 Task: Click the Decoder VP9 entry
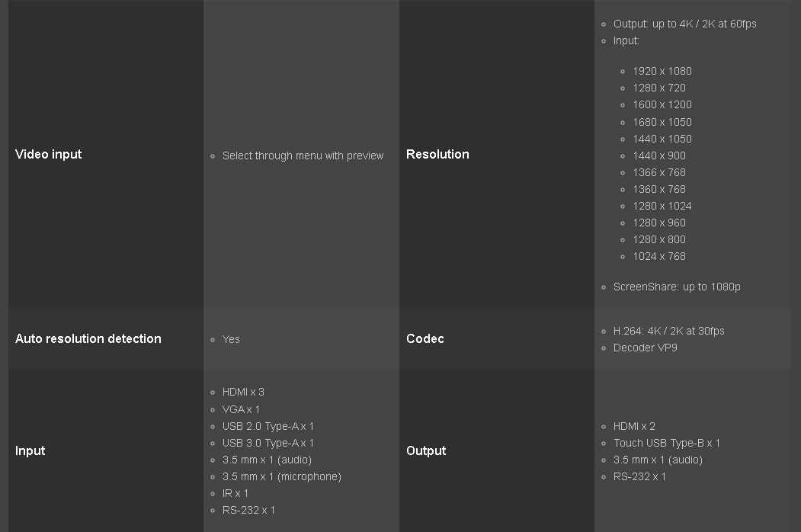click(x=645, y=348)
